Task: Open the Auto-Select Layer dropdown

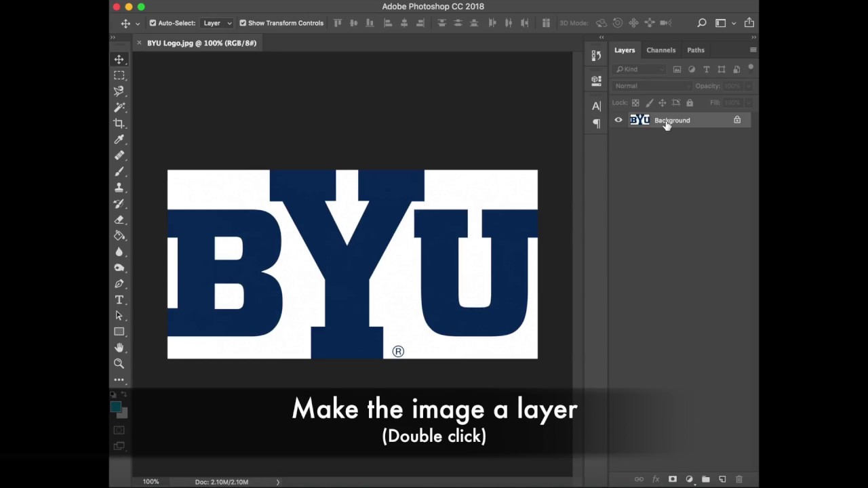Action: (218, 23)
